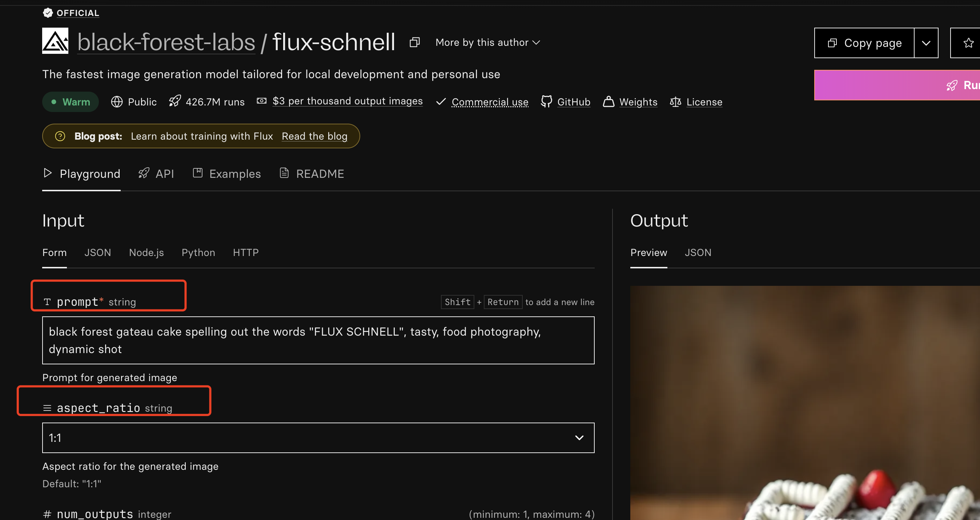The width and height of the screenshot is (980, 520).
Task: Click the License scales icon
Action: click(x=675, y=102)
